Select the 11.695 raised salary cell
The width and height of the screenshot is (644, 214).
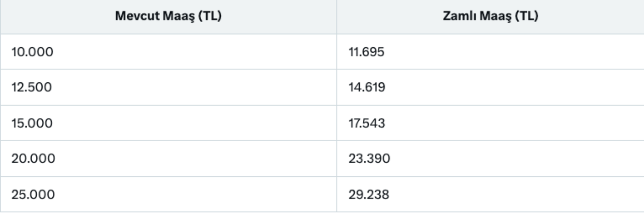click(x=367, y=52)
